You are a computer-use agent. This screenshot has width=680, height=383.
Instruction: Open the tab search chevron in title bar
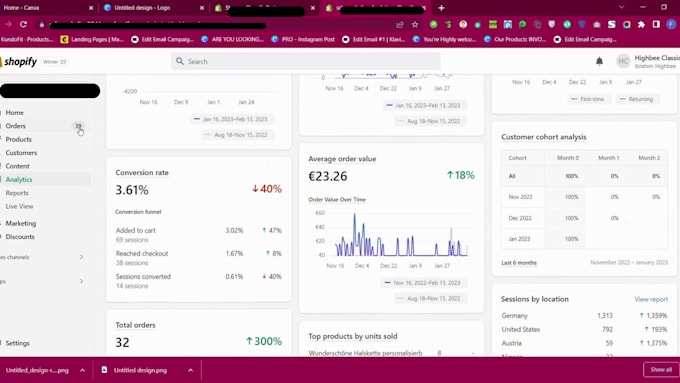[621, 7]
